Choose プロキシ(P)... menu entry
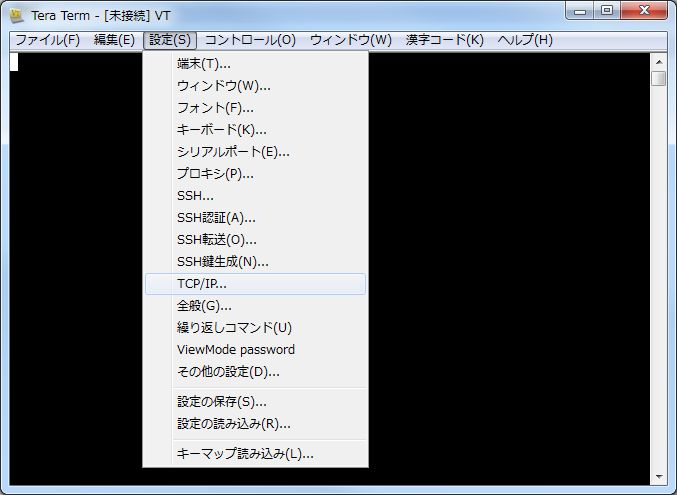The height and width of the screenshot is (495, 677). coord(215,174)
